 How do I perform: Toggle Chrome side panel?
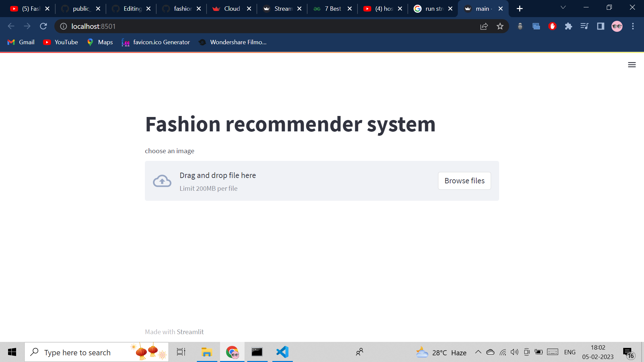pyautogui.click(x=600, y=26)
